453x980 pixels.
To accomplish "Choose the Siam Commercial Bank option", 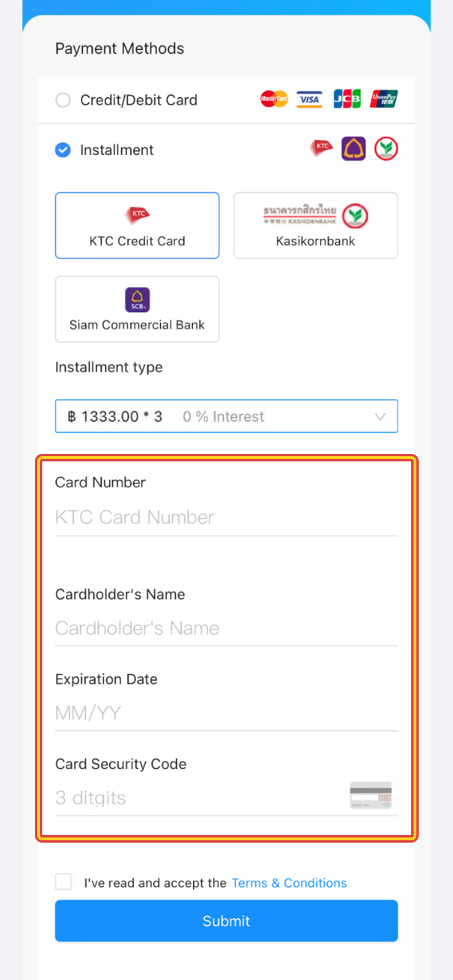I will tap(137, 309).
